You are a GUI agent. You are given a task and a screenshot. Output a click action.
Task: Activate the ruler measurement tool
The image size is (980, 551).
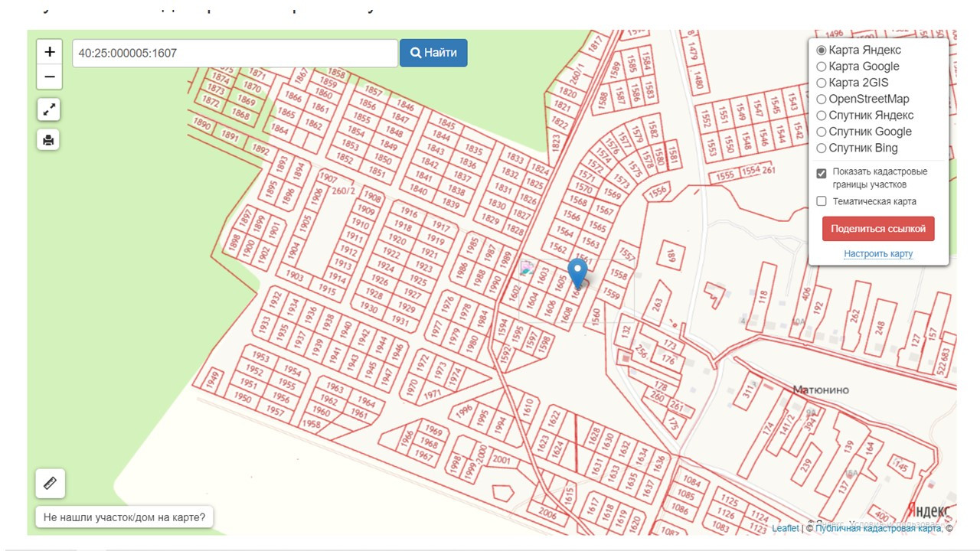click(51, 484)
